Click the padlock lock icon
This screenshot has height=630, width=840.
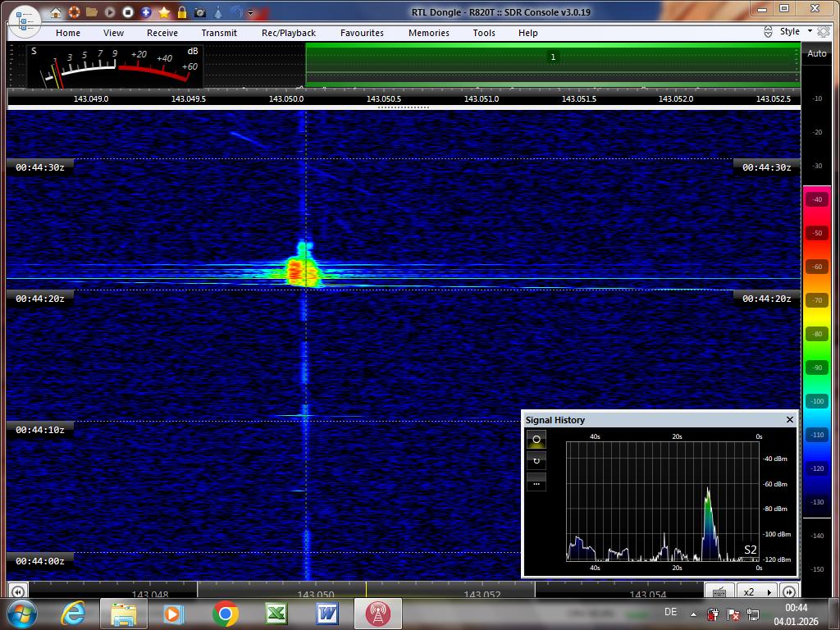coord(182,11)
